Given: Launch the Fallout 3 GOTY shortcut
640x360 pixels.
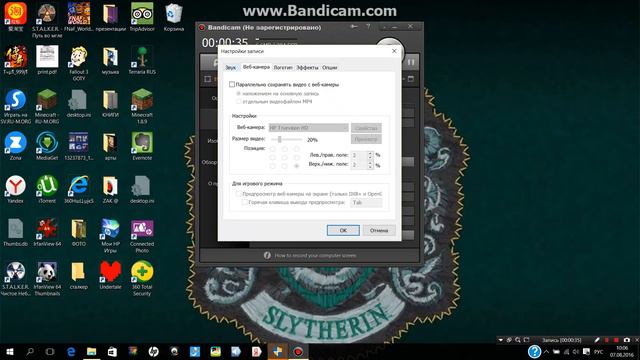Looking at the screenshot, I should coord(78,62).
